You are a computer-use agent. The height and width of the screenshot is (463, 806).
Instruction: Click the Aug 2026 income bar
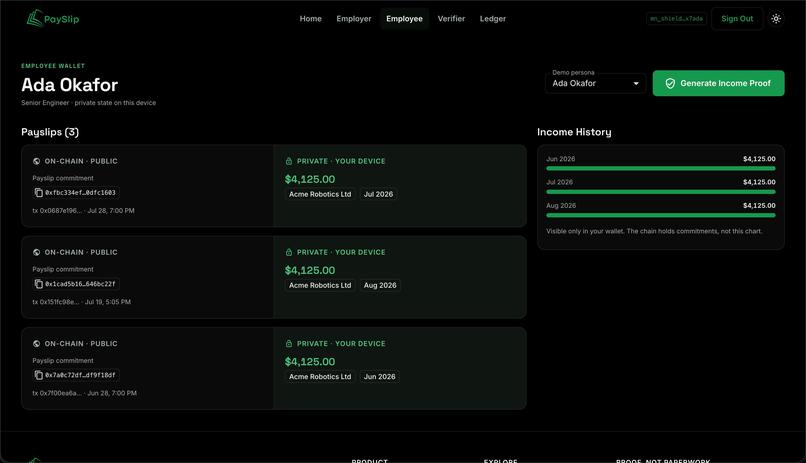click(661, 215)
